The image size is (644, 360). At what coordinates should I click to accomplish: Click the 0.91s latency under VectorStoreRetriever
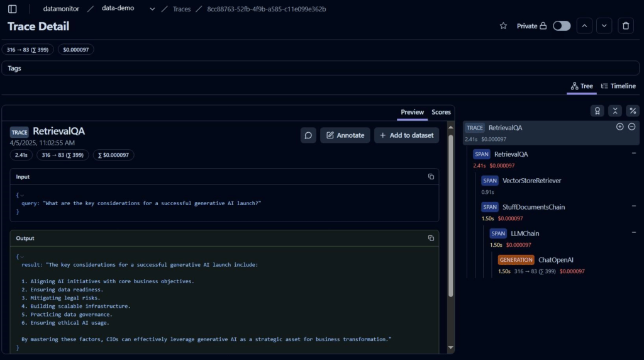487,192
